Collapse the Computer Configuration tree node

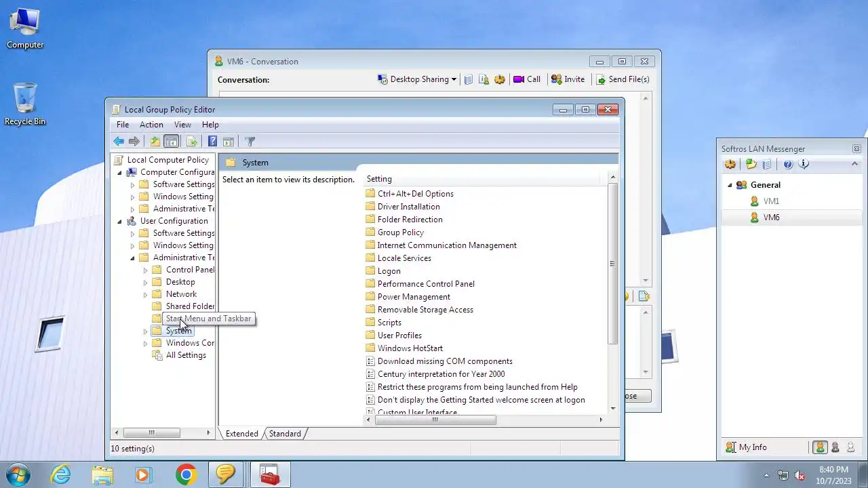[120, 172]
